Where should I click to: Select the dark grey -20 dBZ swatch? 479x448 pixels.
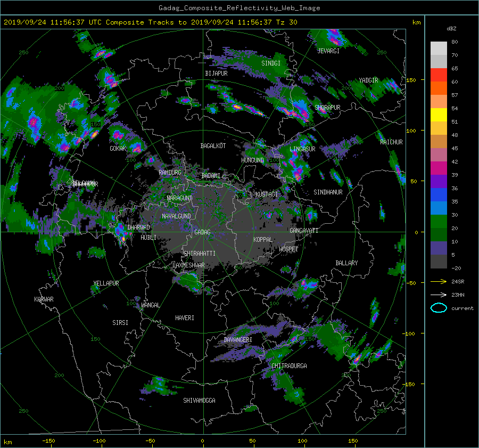[439, 262]
